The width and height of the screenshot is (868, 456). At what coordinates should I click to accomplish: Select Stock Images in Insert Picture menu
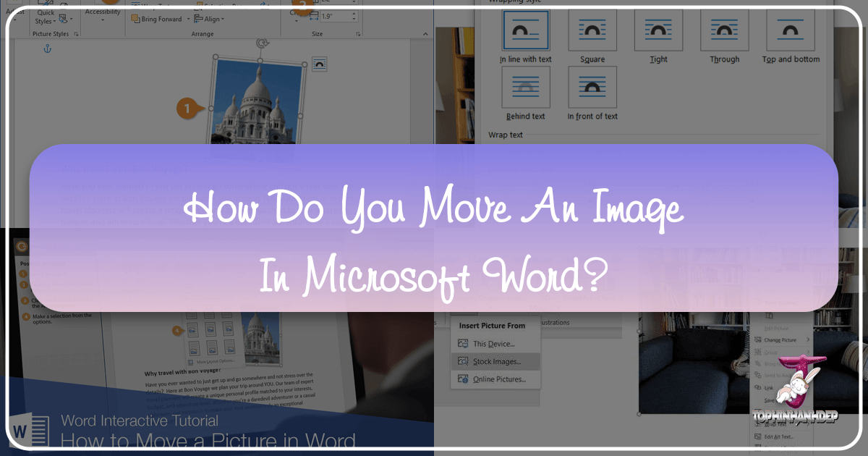(496, 361)
